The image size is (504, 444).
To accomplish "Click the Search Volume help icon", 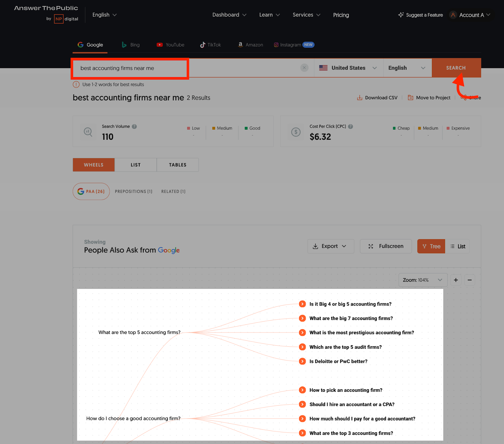I will pyautogui.click(x=134, y=126).
